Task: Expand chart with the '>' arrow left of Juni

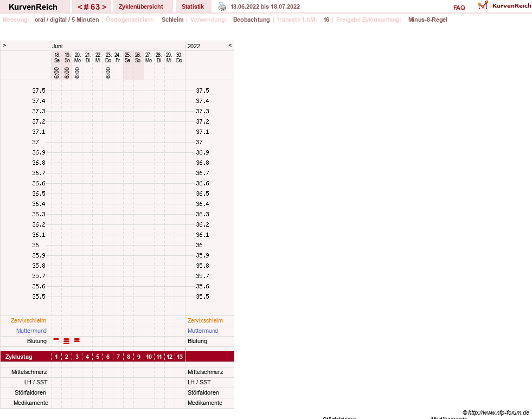Action: (4, 45)
